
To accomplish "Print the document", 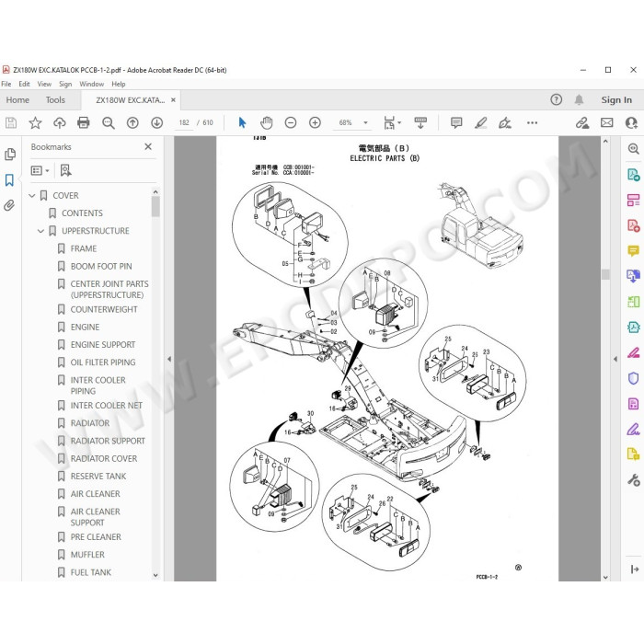I will pos(84,122).
